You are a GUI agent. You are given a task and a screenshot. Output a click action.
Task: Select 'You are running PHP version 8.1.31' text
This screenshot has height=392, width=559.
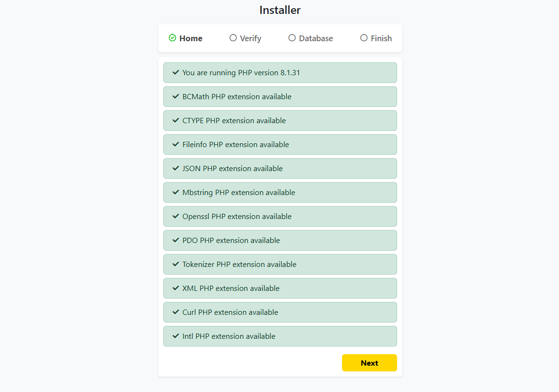pyautogui.click(x=241, y=73)
